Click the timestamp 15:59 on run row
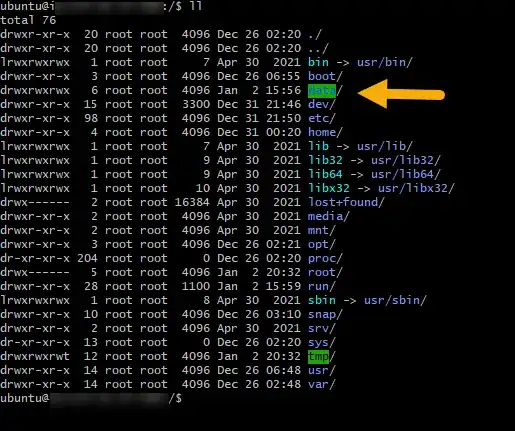Image resolution: width=515 pixels, height=431 pixels. click(283, 286)
